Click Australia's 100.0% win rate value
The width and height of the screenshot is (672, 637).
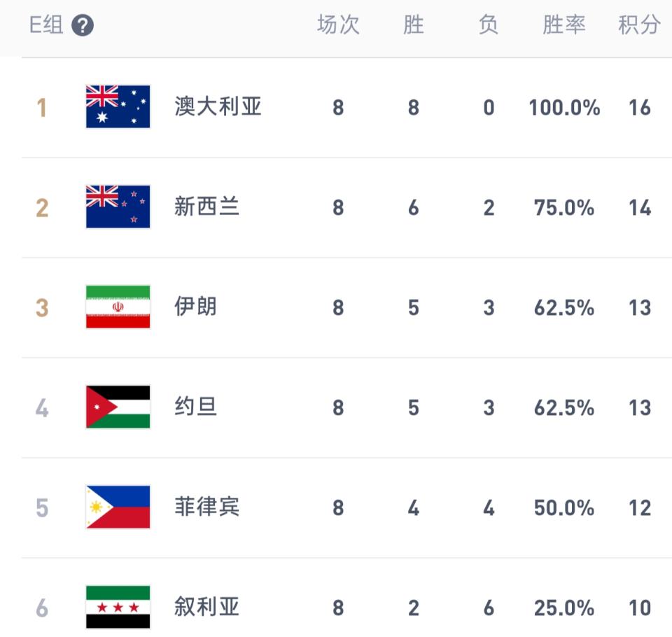coord(564,108)
